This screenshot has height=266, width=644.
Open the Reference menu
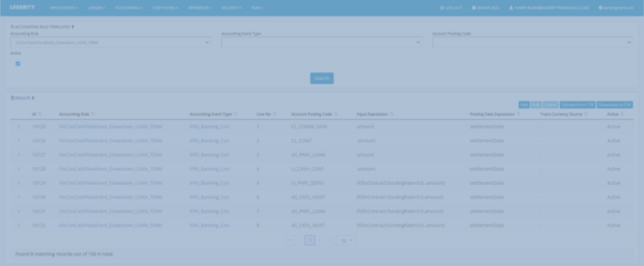tap(200, 8)
